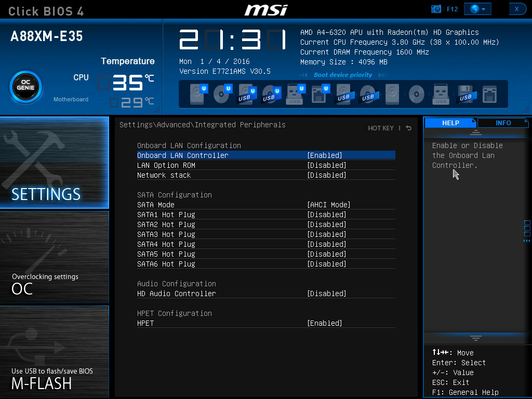The height and width of the screenshot is (399, 532).
Task: Select the UEFI USB CD/DVD boot icon
Action: (272, 94)
